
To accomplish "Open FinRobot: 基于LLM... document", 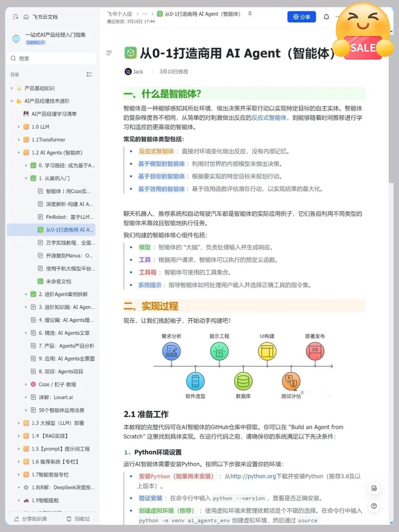I will pos(66,217).
